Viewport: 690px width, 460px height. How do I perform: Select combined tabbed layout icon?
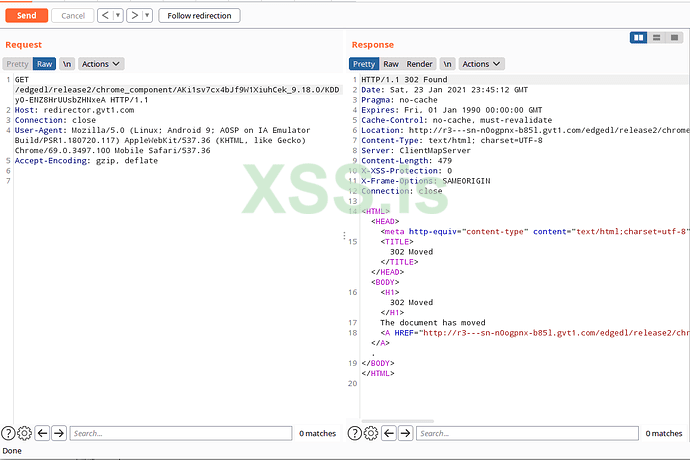tap(674, 38)
